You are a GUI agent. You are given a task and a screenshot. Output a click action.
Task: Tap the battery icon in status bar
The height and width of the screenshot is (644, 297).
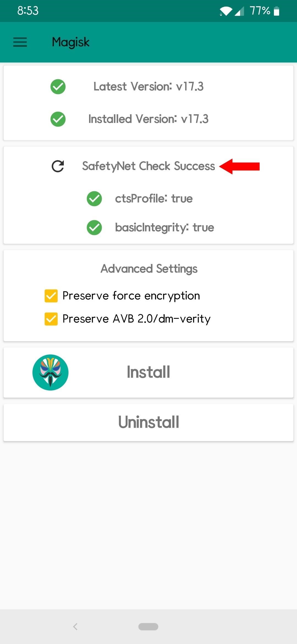point(277,11)
